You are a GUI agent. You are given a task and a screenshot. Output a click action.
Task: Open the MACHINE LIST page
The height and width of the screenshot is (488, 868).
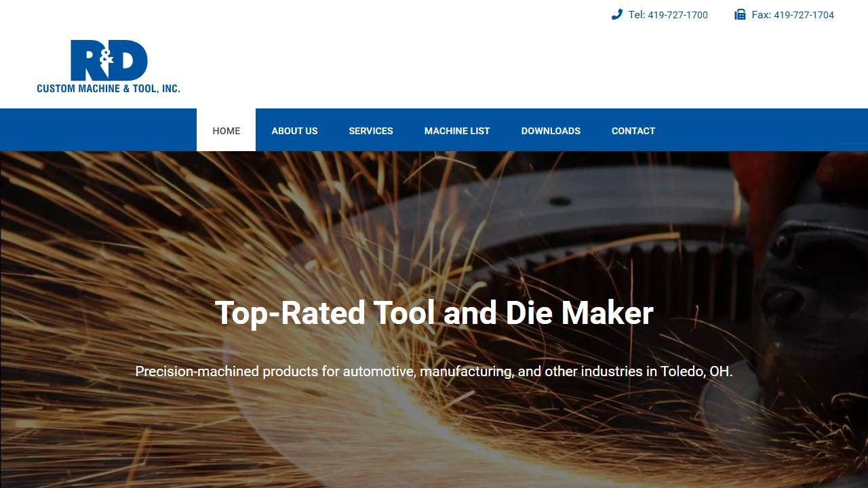(457, 130)
